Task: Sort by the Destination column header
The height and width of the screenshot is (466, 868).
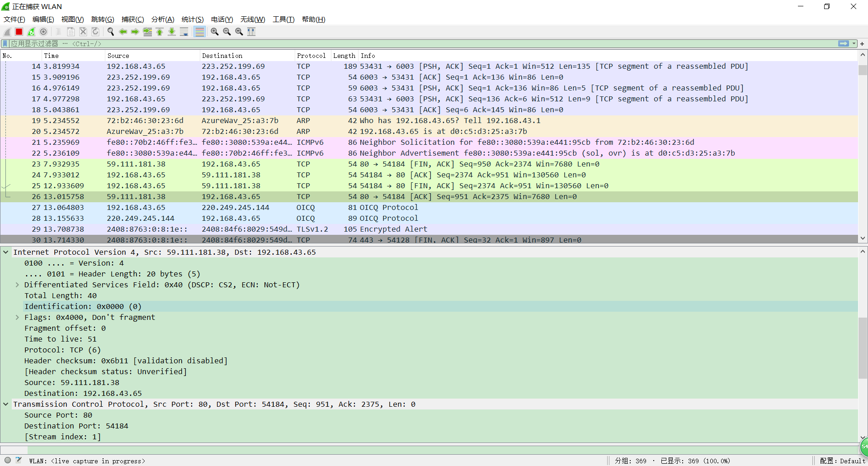Action: (x=247, y=56)
